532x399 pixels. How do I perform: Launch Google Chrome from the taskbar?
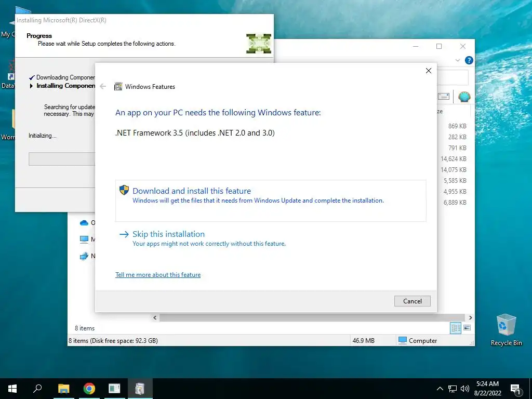click(89, 389)
